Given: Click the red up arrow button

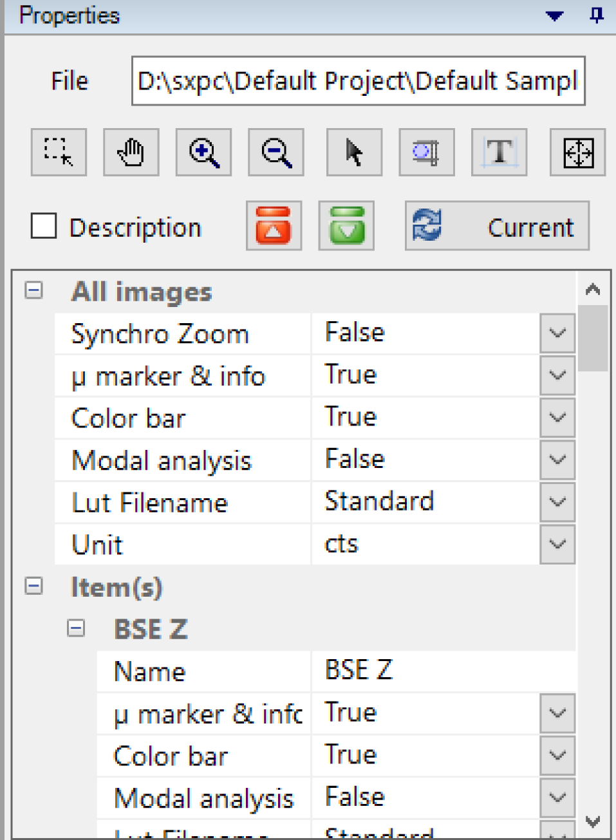Looking at the screenshot, I should pyautogui.click(x=274, y=226).
